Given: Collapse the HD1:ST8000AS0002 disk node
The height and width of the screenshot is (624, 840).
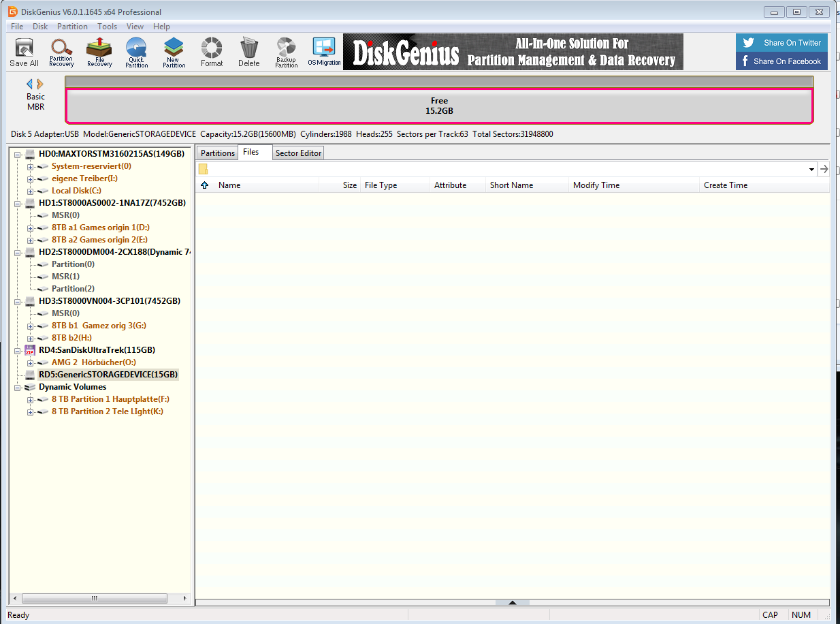Looking at the screenshot, I should (18, 203).
